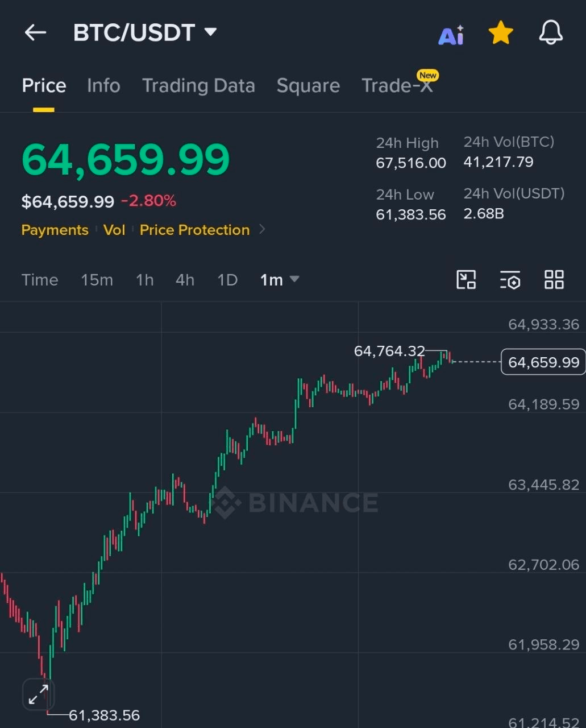Tap the Payments tag link
Viewport: 586px width, 728px height.
point(55,230)
